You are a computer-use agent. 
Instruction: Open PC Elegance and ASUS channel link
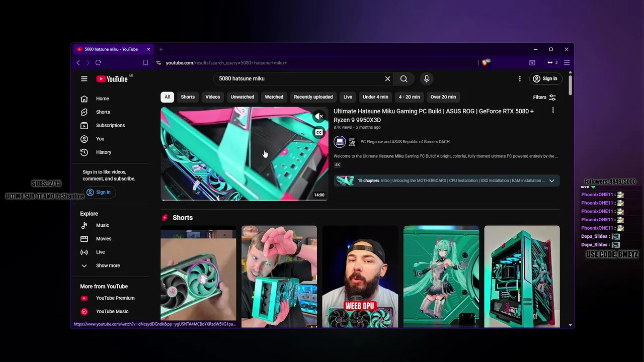click(x=405, y=142)
